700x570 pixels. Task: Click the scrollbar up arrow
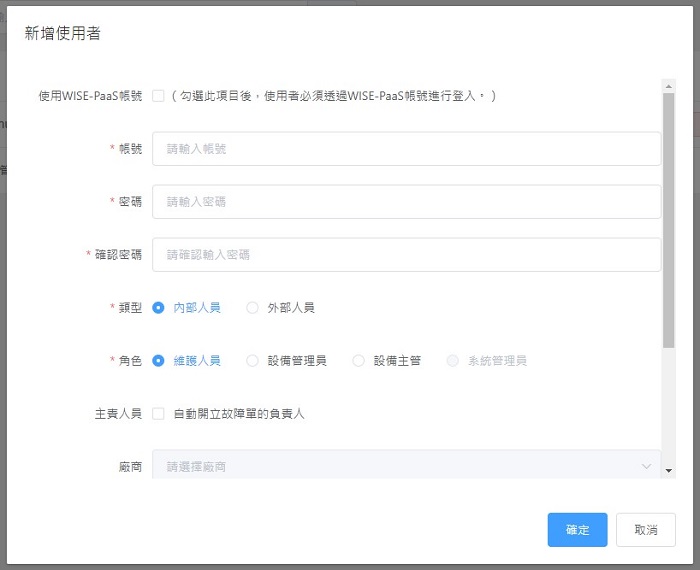[668, 86]
